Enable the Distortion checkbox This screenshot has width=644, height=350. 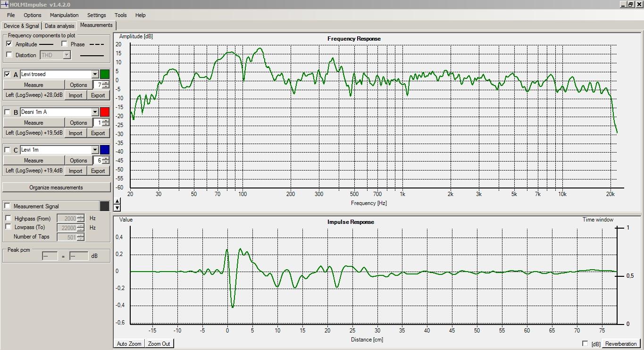pos(9,55)
